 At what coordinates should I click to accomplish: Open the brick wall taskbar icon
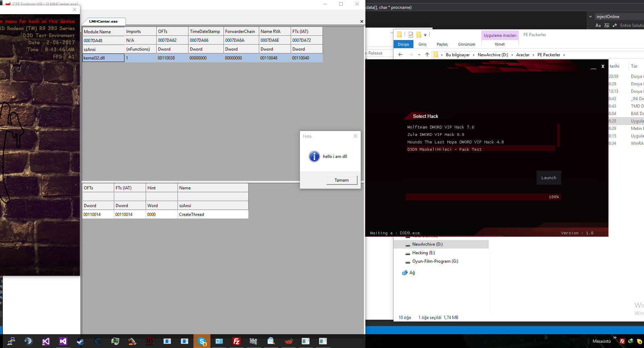[x=254, y=341]
